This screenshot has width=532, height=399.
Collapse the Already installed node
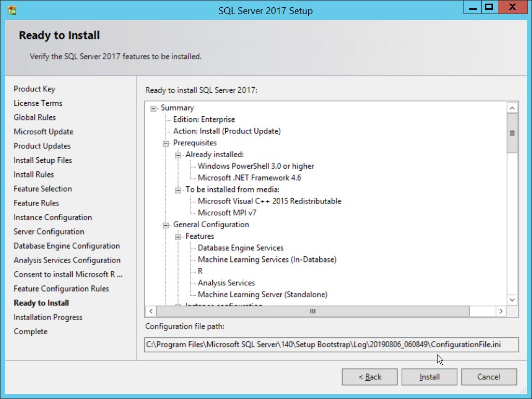[x=178, y=155]
